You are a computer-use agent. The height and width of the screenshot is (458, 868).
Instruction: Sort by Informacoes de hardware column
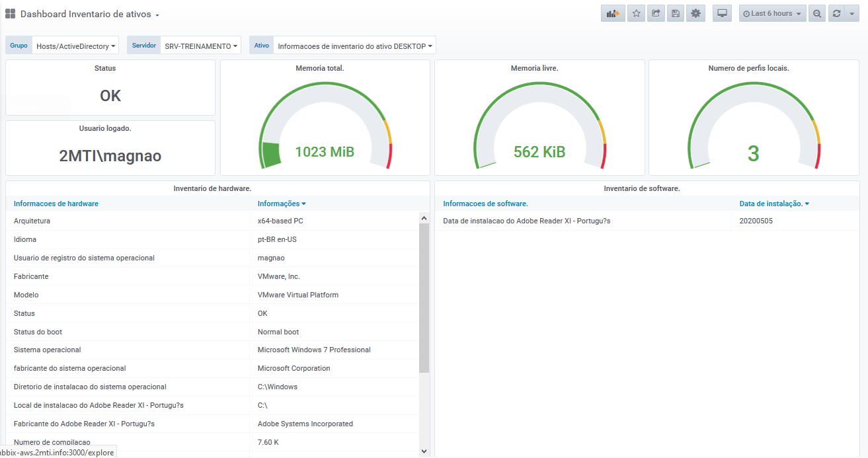click(x=56, y=204)
